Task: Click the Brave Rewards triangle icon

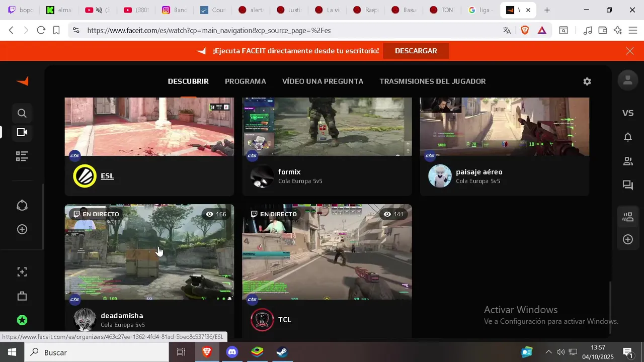Action: click(542, 30)
